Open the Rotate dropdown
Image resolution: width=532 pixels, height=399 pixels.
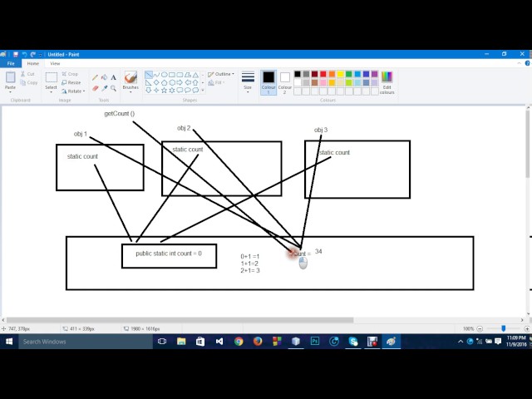tap(73, 91)
